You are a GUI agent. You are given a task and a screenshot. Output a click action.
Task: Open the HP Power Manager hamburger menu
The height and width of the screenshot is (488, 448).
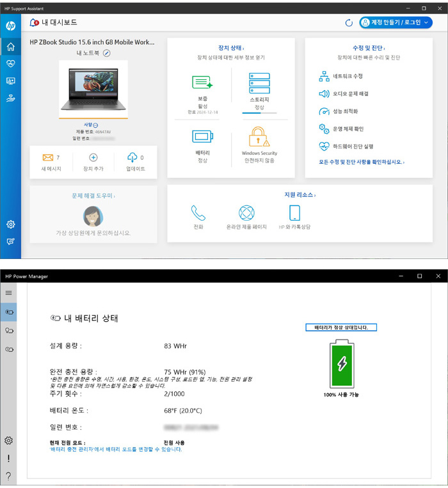(x=9, y=292)
